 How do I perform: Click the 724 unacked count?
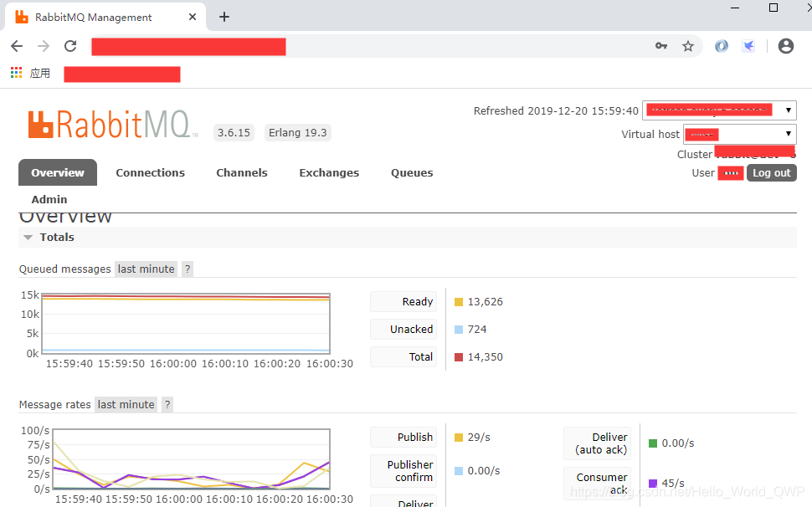tap(477, 329)
